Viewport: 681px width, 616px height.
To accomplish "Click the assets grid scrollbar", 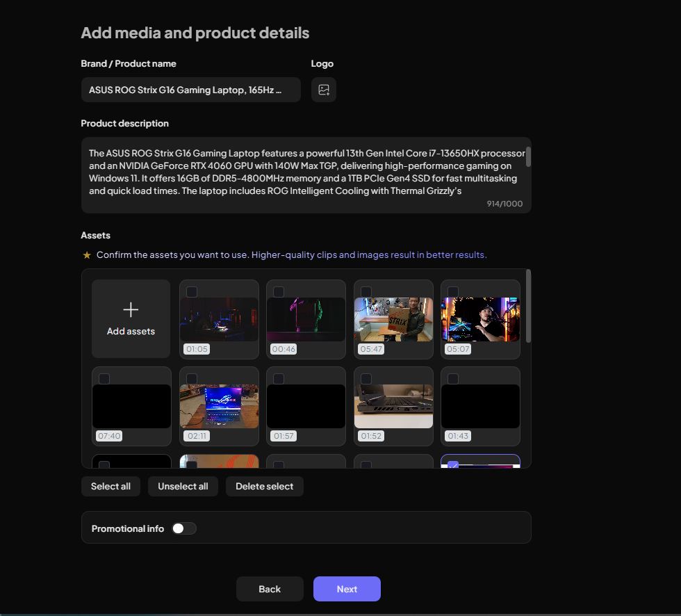I will click(x=528, y=306).
